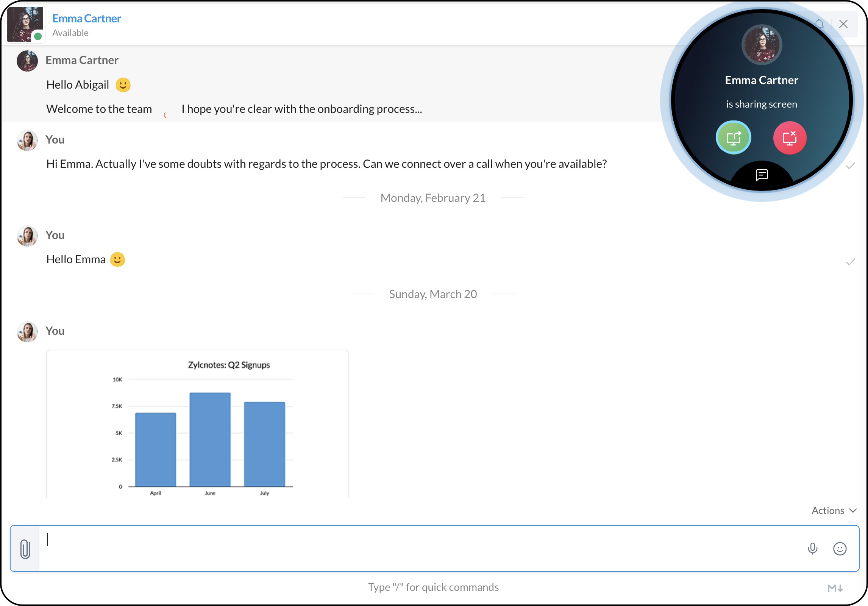The height and width of the screenshot is (606, 868).
Task: Click Emma's header profile picture
Action: point(25,24)
